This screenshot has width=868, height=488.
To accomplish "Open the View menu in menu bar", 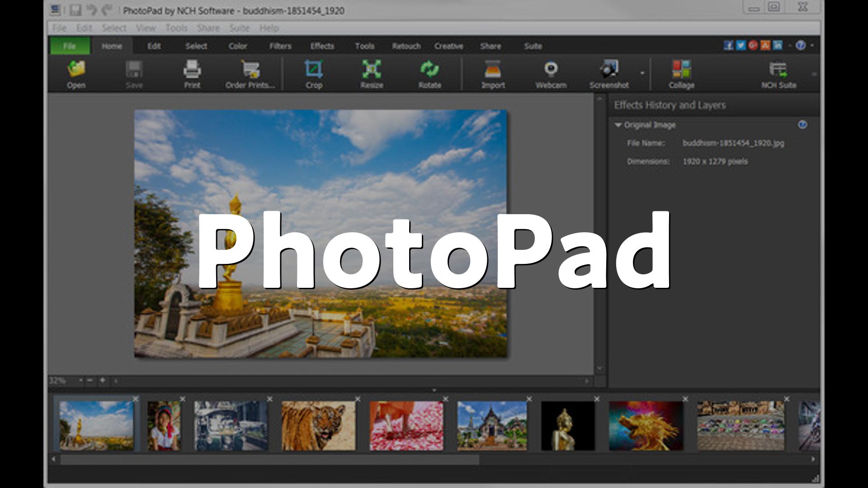I will 146,28.
